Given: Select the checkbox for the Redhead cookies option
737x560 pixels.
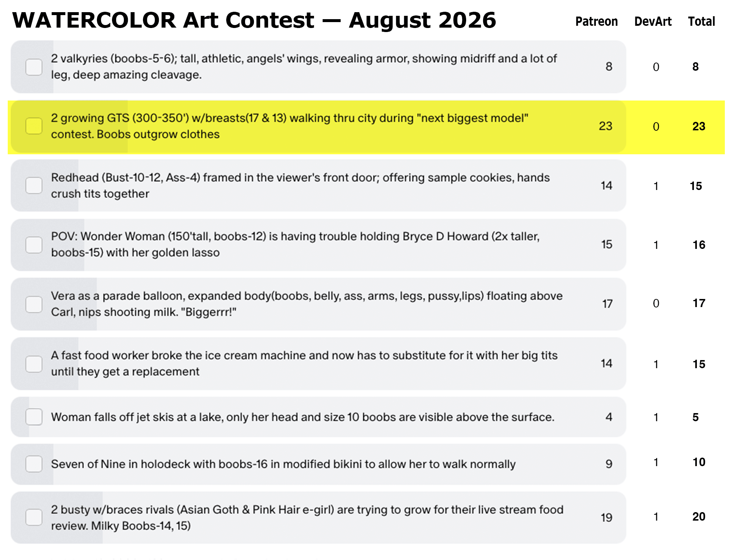Looking at the screenshot, I should click(x=34, y=186).
